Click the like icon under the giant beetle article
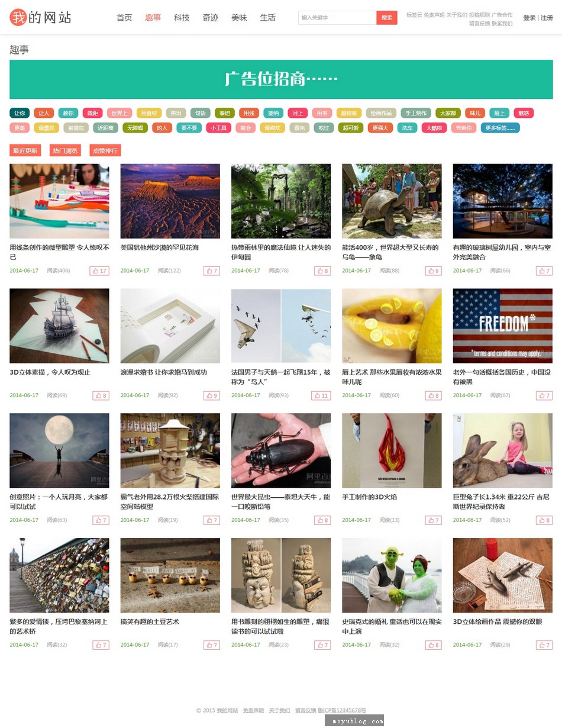Image resolution: width=562 pixels, height=728 pixels. (322, 520)
